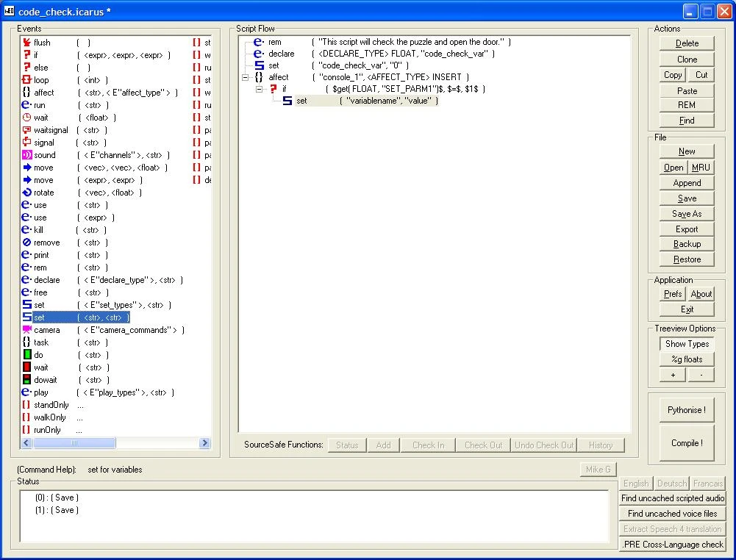Collapse the affect node in Script Flow
Image resolution: width=736 pixels, height=560 pixels.
[x=246, y=77]
